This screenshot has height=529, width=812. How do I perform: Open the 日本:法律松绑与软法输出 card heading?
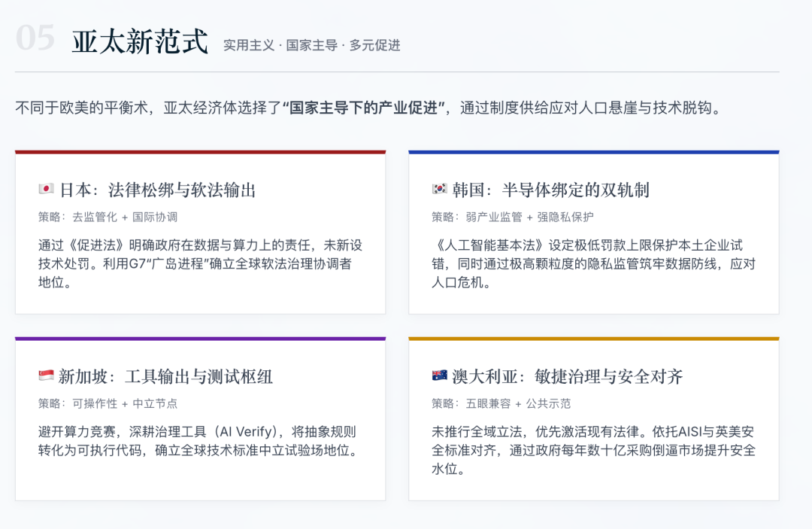[x=158, y=190]
